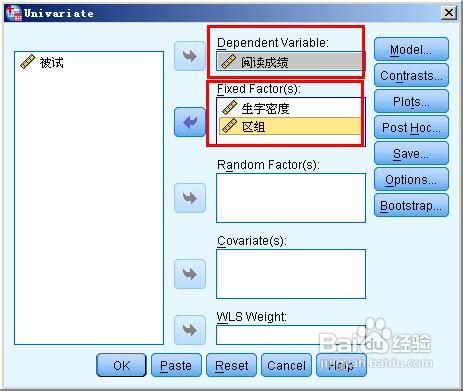Select 区组 in Fixed Factor(s) list
This screenshot has width=463, height=391.
(x=289, y=126)
